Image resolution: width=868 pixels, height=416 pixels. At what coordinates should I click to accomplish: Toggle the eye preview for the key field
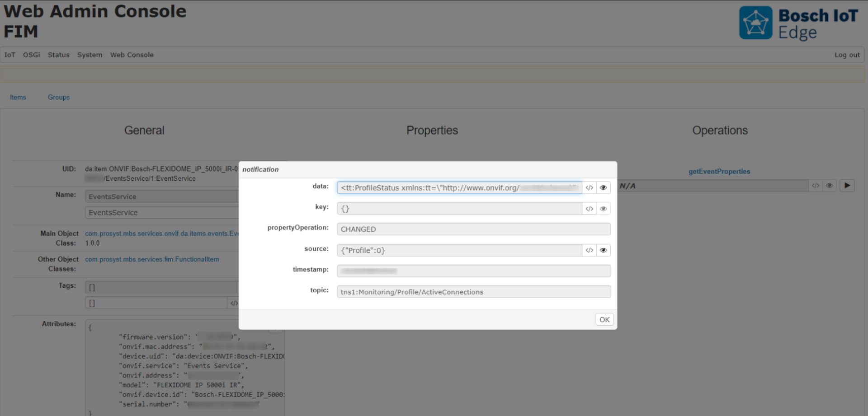(x=603, y=208)
